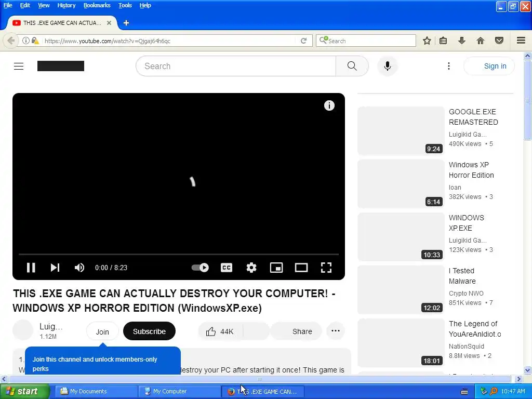Image resolution: width=532 pixels, height=399 pixels.
Task: Click the Firefox taskbar button
Action: point(262,392)
